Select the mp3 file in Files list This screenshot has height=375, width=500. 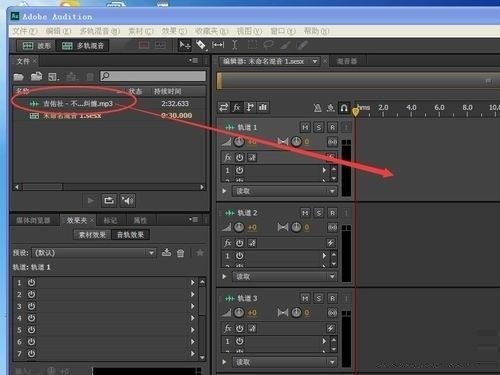pos(109,104)
